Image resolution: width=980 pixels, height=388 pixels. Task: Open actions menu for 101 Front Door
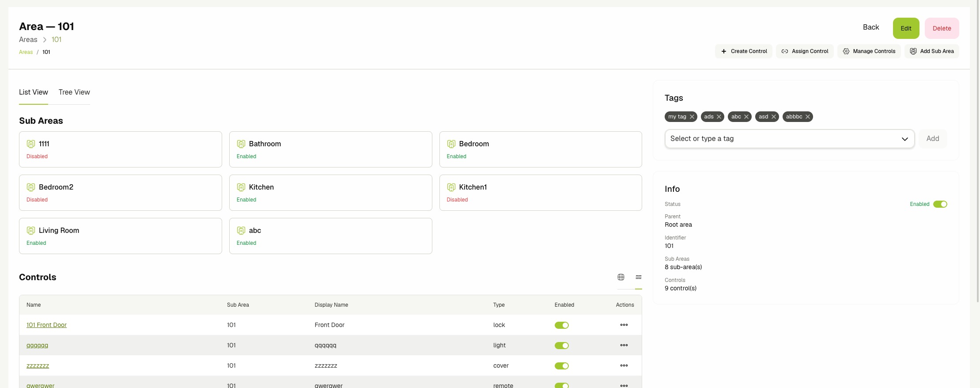pyautogui.click(x=624, y=325)
